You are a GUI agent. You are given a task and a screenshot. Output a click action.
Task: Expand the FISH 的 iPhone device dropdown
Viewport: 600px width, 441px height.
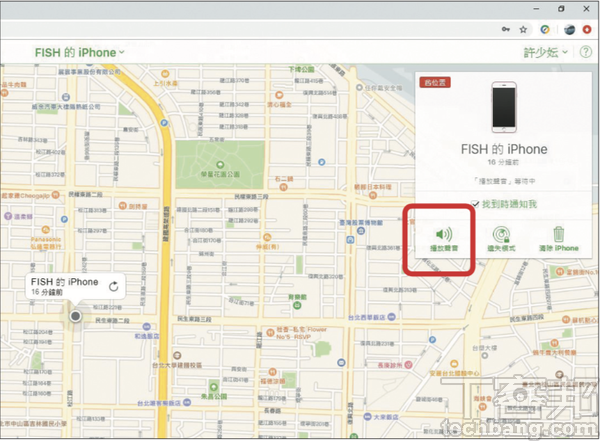80,52
